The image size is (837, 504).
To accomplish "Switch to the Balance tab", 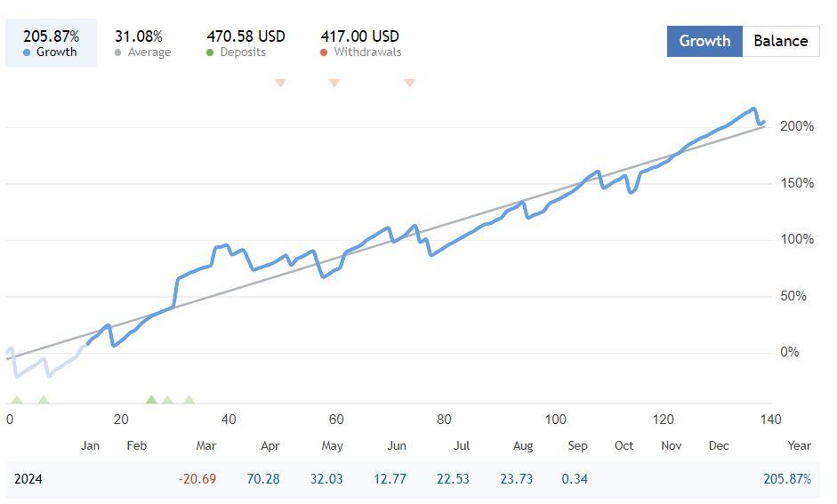I will 780,41.
